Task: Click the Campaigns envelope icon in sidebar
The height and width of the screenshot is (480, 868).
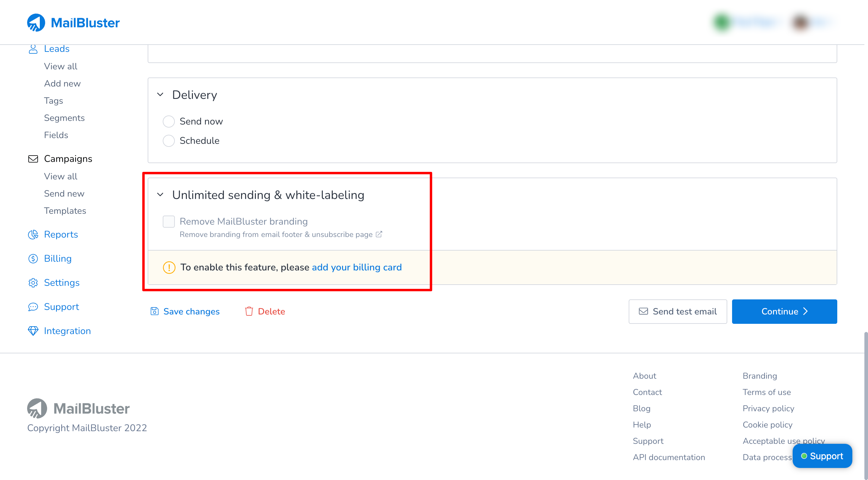Action: [33, 159]
